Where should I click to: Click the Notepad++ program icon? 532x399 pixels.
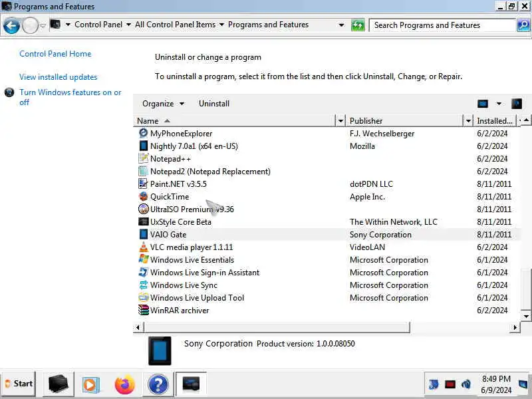click(143, 158)
